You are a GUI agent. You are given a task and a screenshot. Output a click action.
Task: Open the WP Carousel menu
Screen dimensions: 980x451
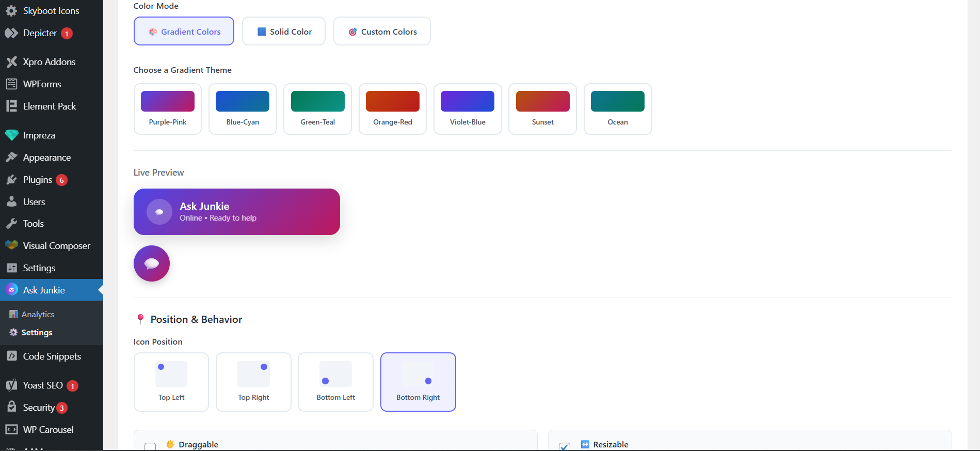[x=52, y=430]
